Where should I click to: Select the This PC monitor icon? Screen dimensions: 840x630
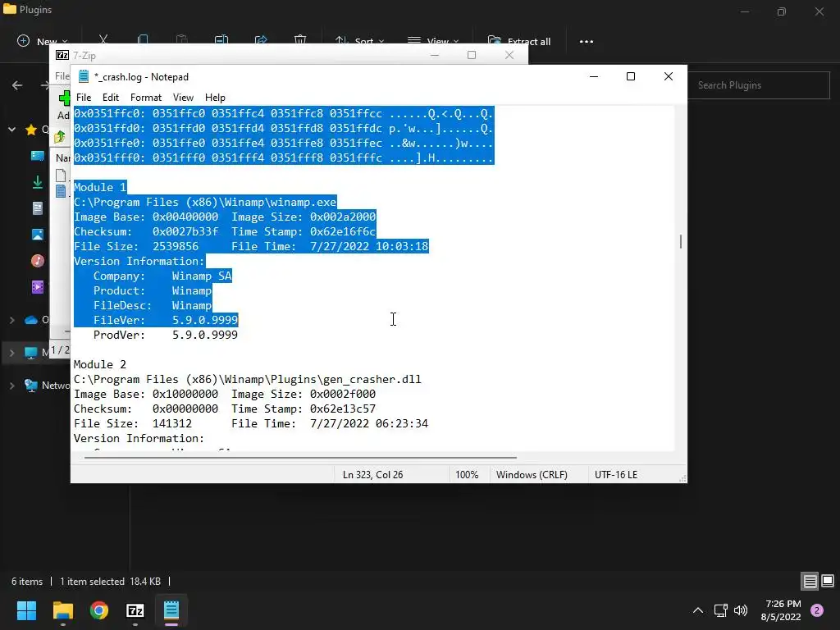pyautogui.click(x=31, y=353)
